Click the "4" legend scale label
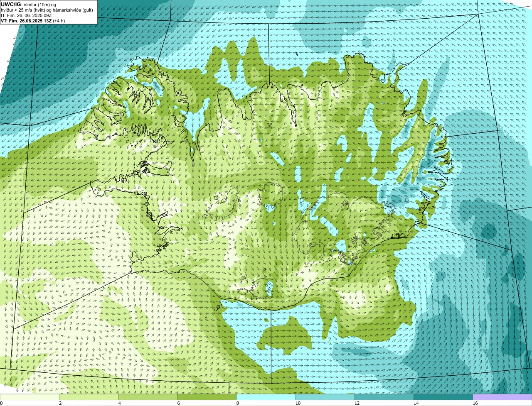 pyautogui.click(x=119, y=403)
